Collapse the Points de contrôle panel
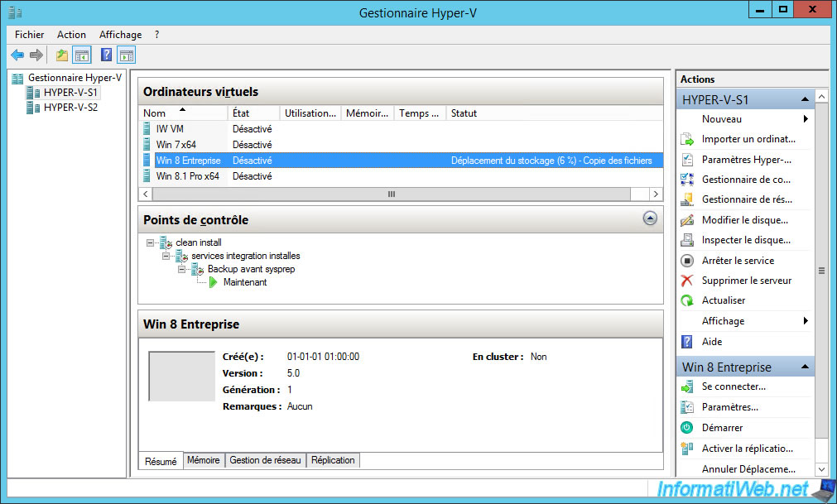 (x=650, y=218)
